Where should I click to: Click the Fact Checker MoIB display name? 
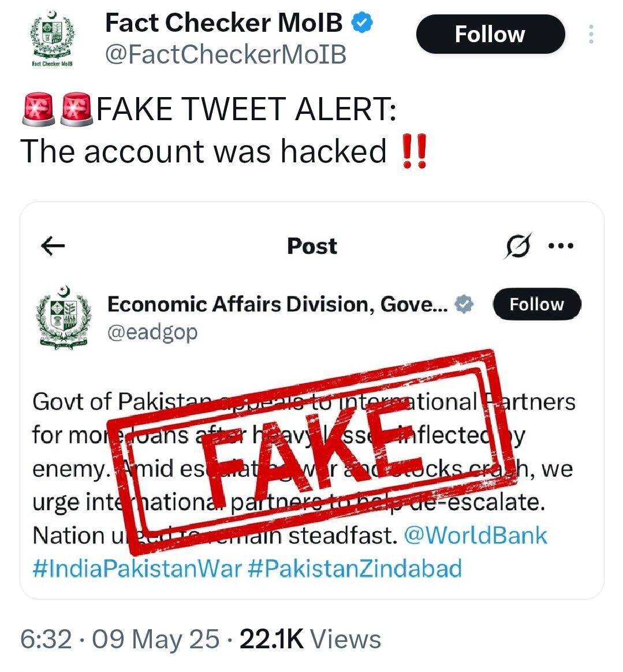coord(223,23)
